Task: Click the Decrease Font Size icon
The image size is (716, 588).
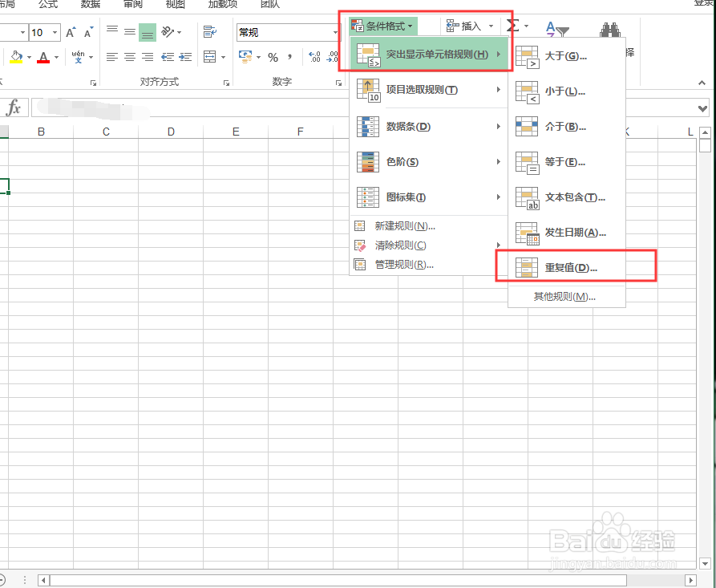Action: click(x=88, y=32)
